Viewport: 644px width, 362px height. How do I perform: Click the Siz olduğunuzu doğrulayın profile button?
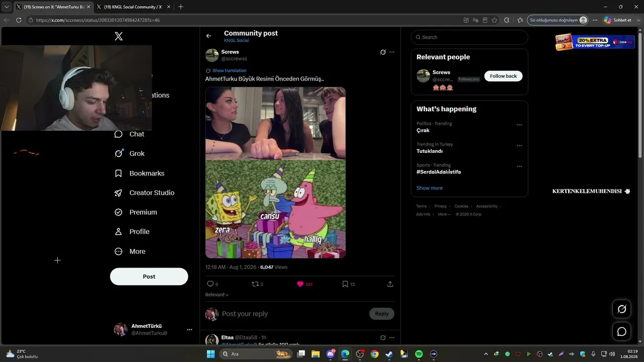[558, 20]
